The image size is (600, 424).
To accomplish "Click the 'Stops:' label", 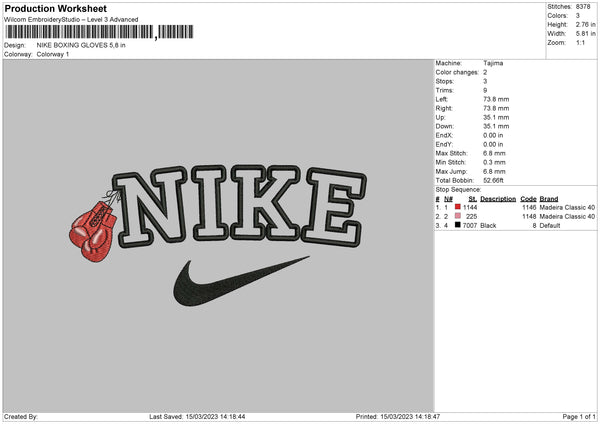I will pos(445,82).
